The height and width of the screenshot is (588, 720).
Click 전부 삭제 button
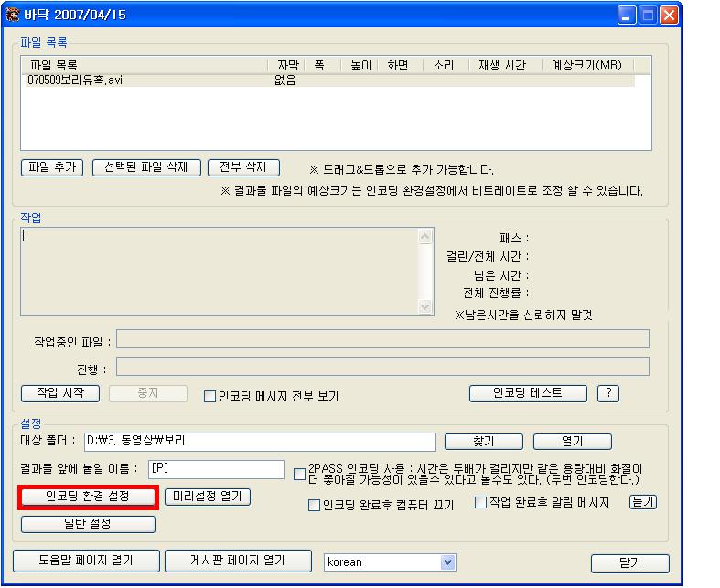243,167
